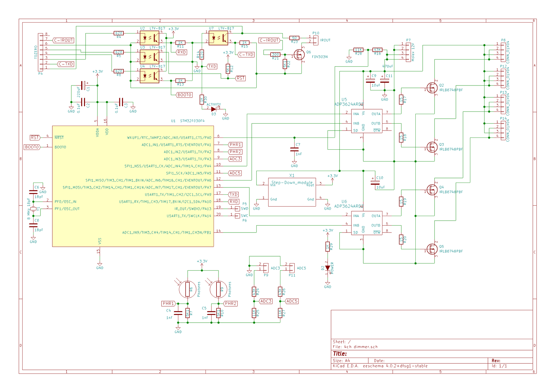The width and height of the screenshot is (555, 392).
Task: Click the U5 ADP3624 driver block
Action: click(367, 121)
